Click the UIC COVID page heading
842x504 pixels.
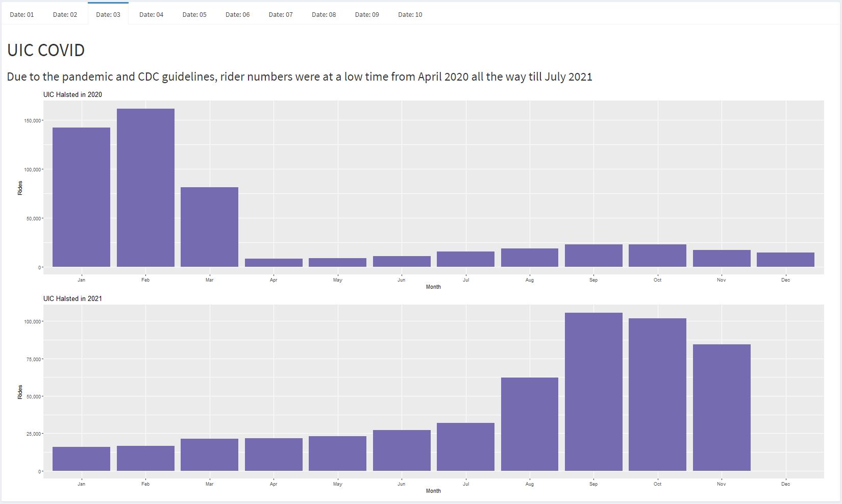pyautogui.click(x=45, y=50)
